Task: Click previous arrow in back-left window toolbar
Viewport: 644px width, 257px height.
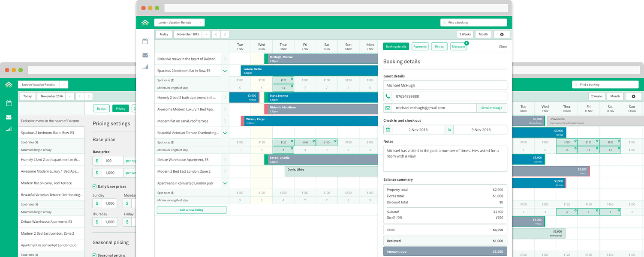Action: tap(80, 96)
